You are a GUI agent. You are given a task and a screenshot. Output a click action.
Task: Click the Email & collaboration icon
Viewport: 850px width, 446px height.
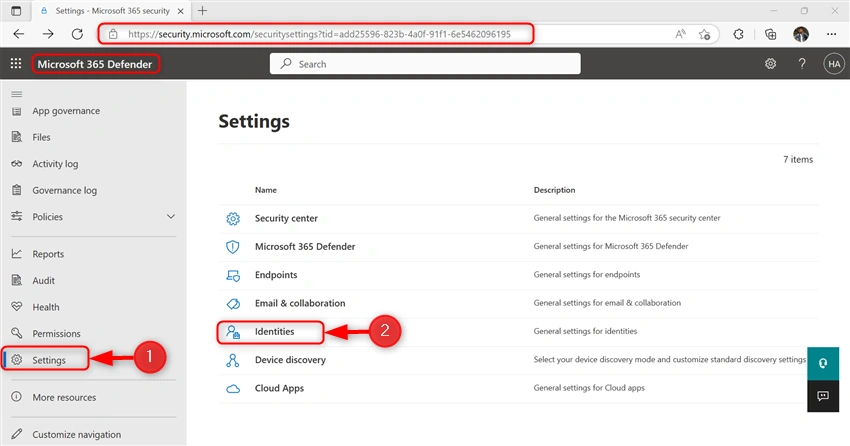point(233,303)
